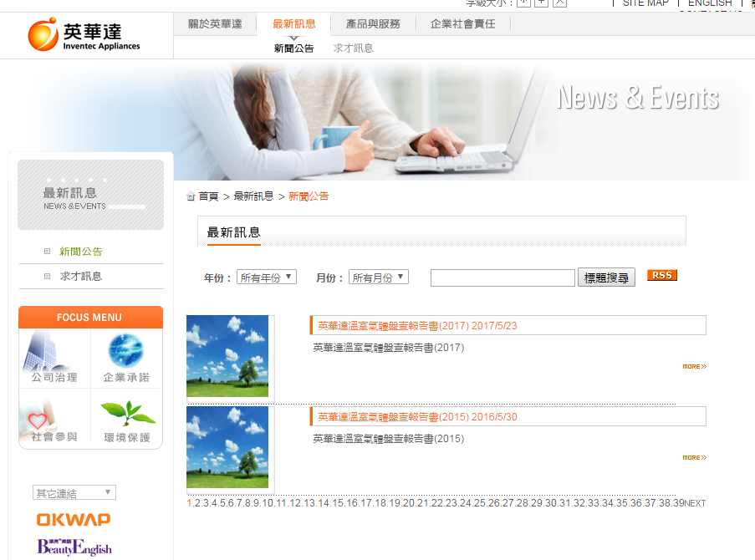Select the 求才訊息 submenu tab
Screen dimensions: 755x560
(x=354, y=48)
